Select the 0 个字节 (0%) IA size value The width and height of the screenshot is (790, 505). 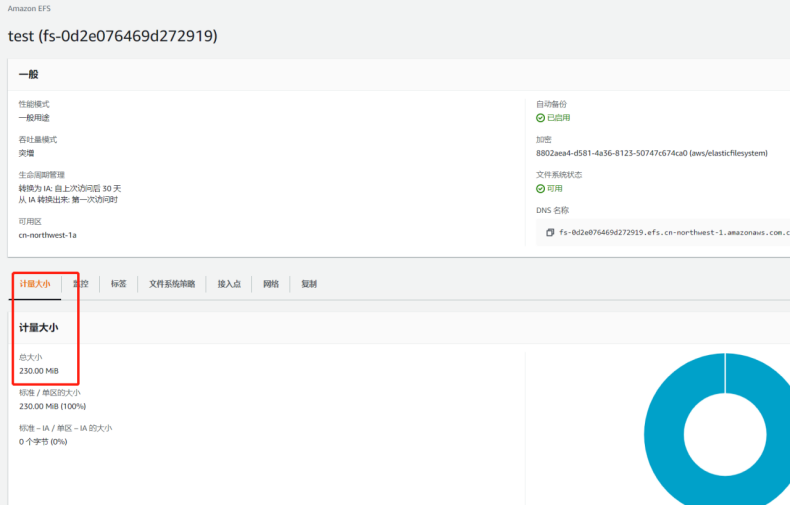43,441
